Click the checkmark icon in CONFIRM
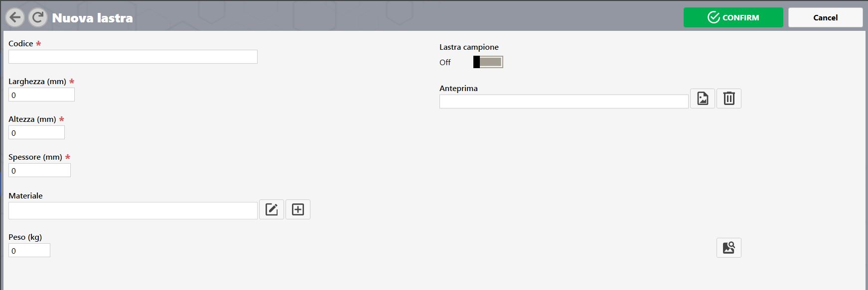868x290 pixels. pos(714,17)
